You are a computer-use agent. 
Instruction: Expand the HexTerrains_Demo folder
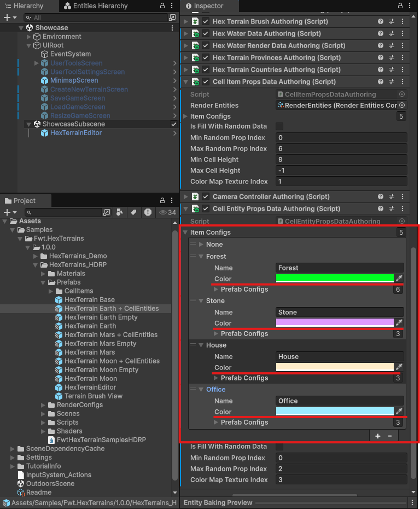point(36,256)
